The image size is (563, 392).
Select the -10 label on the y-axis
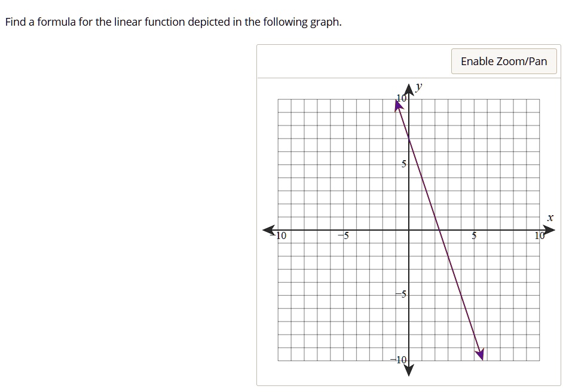tap(397, 359)
